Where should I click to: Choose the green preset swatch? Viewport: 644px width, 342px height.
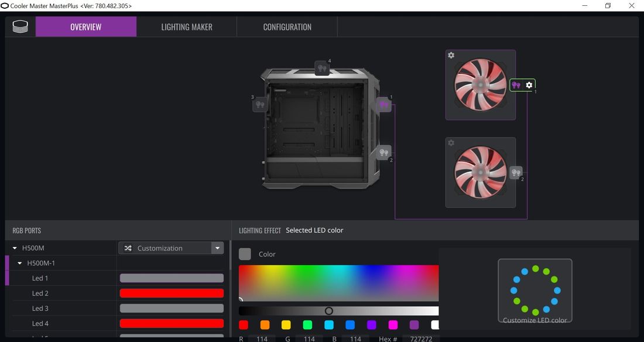pyautogui.click(x=307, y=325)
